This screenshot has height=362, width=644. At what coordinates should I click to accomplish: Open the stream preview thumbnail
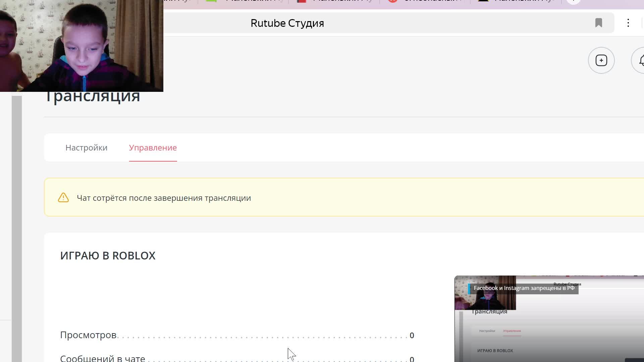tap(549, 319)
